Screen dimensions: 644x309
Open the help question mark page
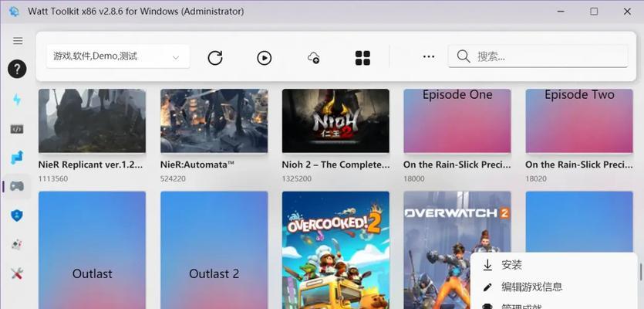pos(17,69)
